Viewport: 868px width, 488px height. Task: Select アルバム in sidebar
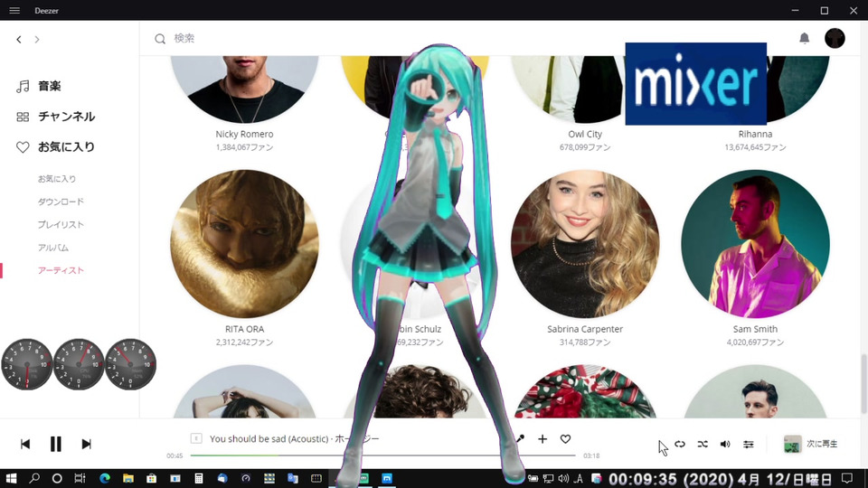pos(53,248)
